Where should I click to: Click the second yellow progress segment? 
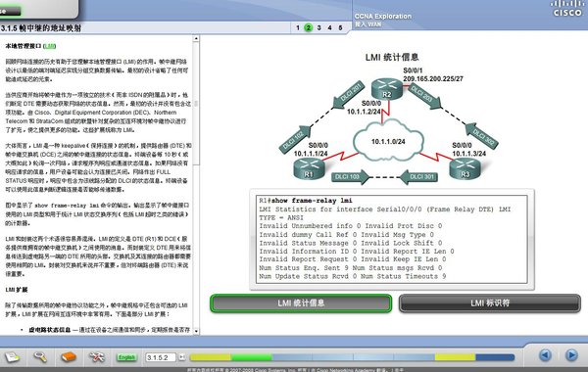coord(456,357)
